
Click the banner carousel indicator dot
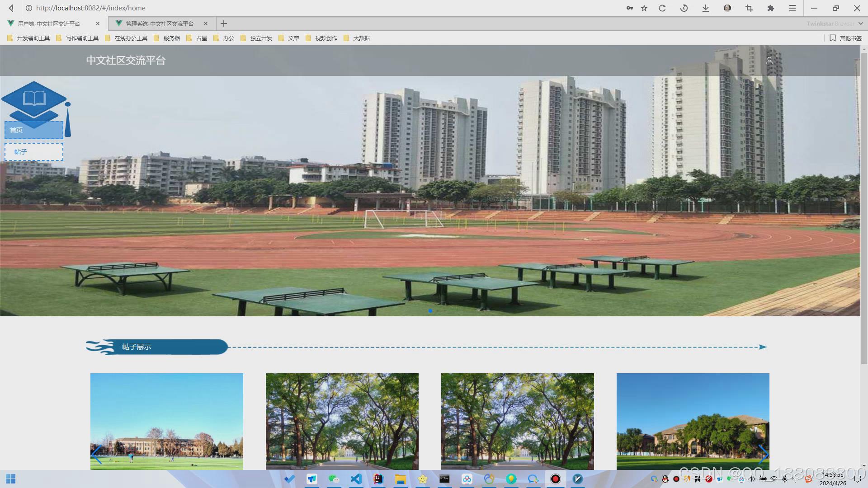click(x=430, y=311)
